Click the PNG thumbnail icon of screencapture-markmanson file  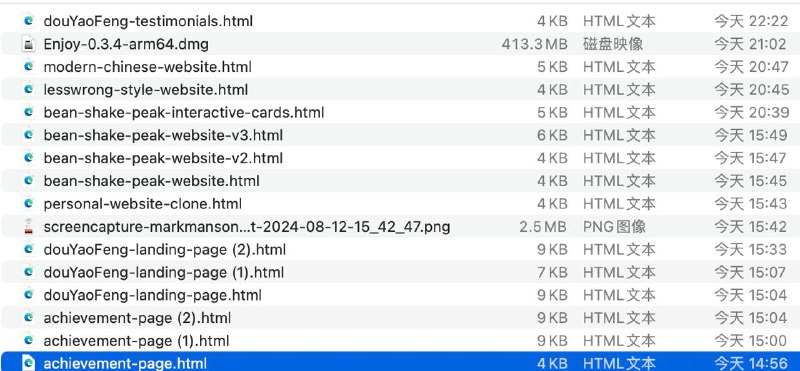click(x=29, y=226)
